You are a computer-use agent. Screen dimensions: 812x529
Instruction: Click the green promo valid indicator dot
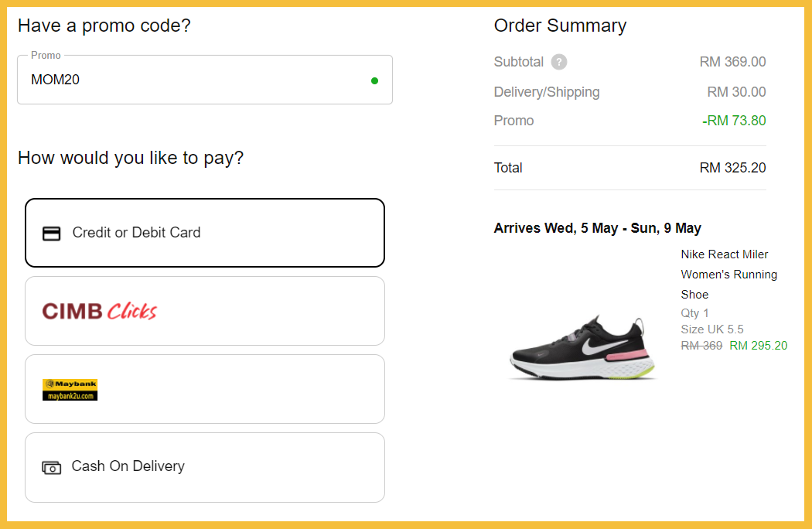coord(374,80)
